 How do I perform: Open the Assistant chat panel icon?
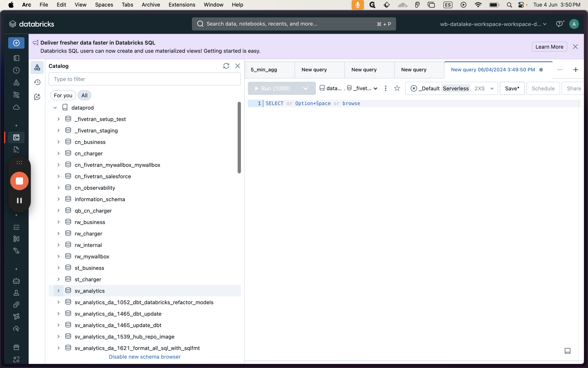click(x=37, y=97)
